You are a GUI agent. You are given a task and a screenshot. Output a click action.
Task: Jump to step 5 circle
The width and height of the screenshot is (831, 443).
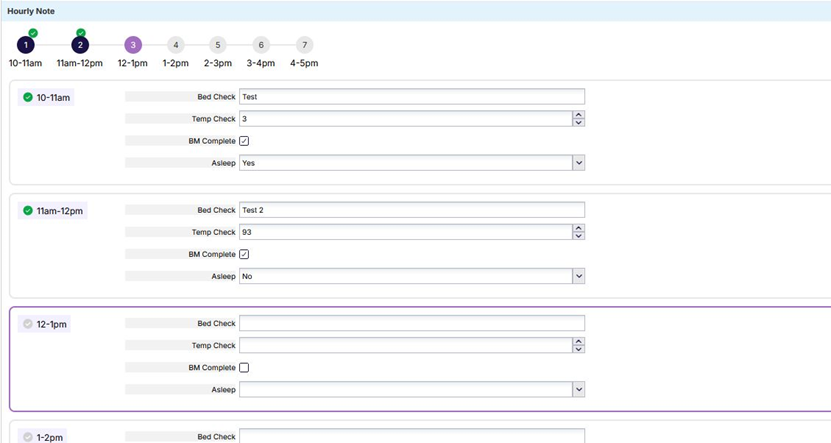218,45
